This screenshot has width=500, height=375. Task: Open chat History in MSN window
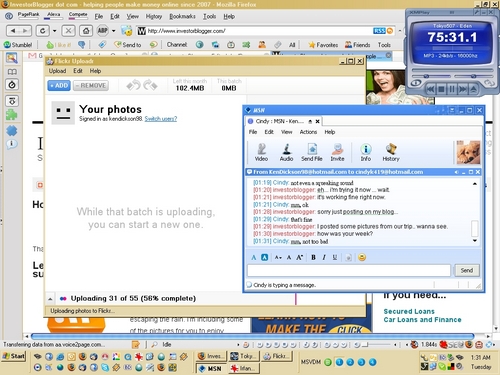coord(391,152)
